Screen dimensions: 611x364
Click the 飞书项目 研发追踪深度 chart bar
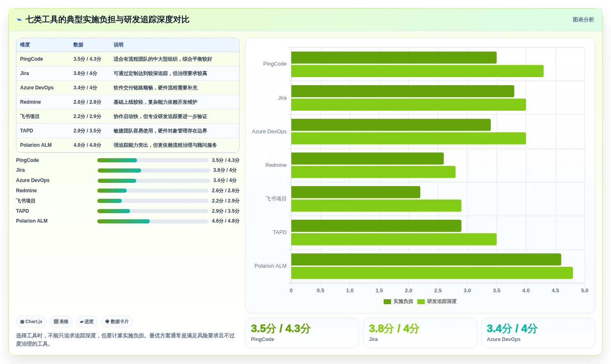(376, 206)
